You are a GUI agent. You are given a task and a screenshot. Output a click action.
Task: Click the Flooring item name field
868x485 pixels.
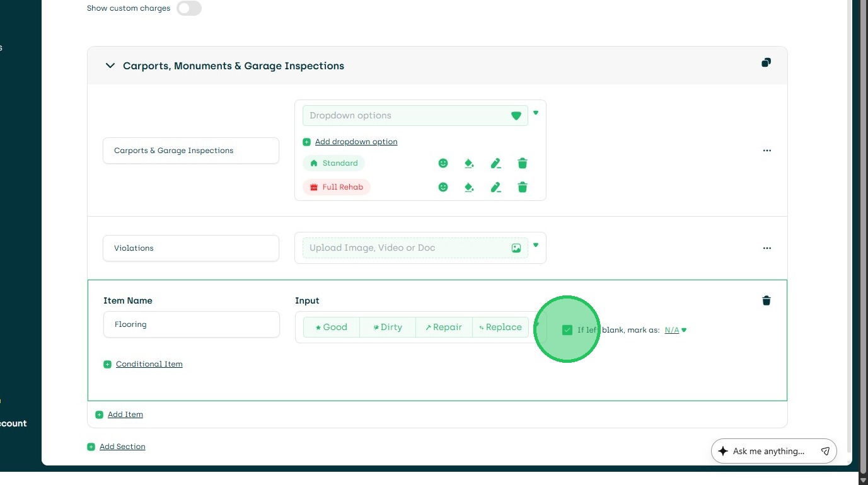[x=191, y=325]
